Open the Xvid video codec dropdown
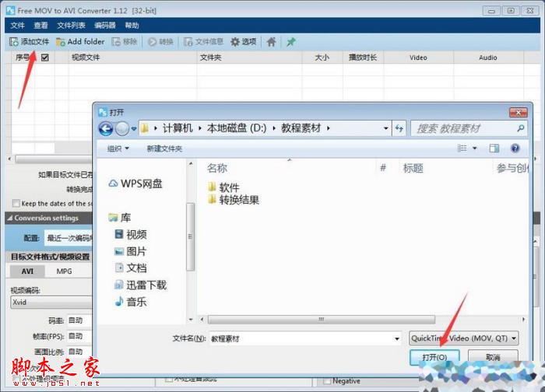 51,302
